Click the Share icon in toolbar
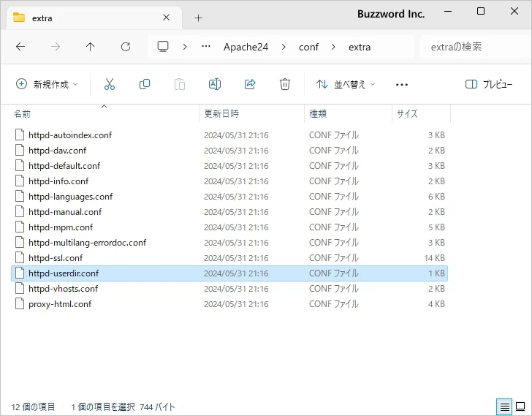This screenshot has height=416, width=532. 250,84
